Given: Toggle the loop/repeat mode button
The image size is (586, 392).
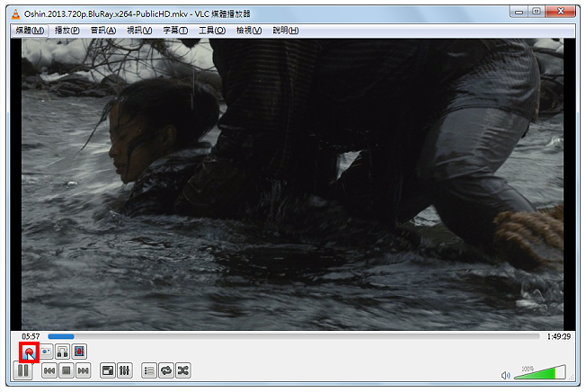Looking at the screenshot, I should [166, 370].
